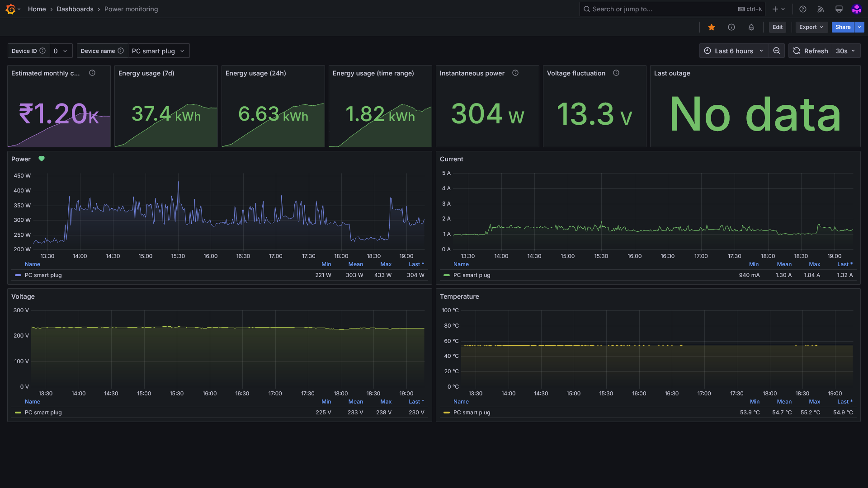The width and height of the screenshot is (868, 488).
Task: Toggle PC smart plug series in Power legend
Action: coord(43,275)
